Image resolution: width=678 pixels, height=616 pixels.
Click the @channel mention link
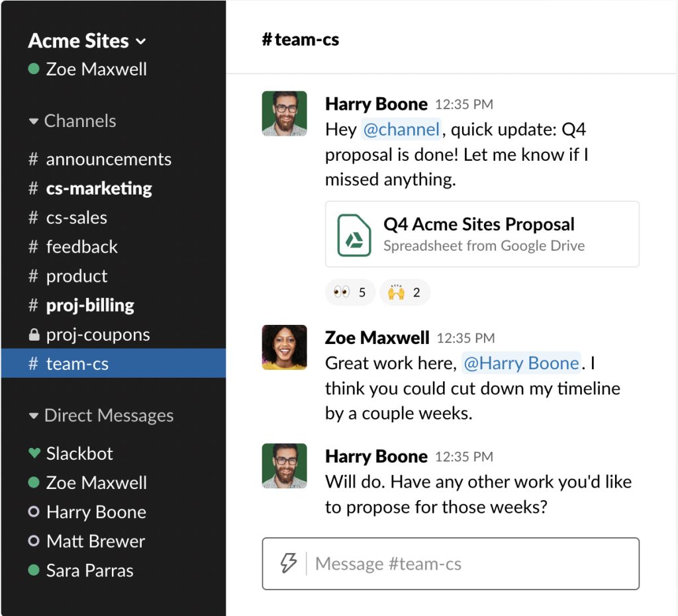(402, 129)
